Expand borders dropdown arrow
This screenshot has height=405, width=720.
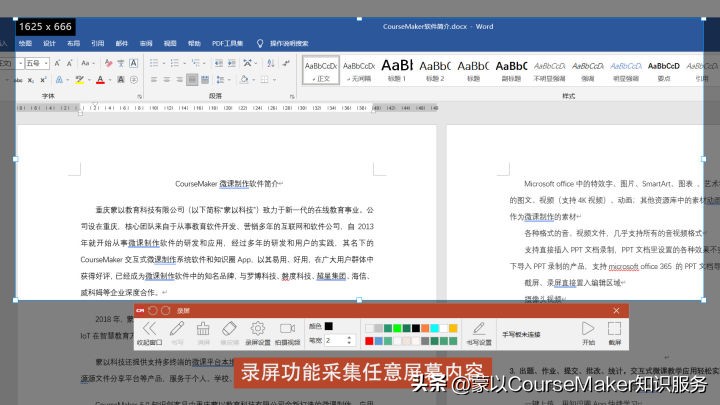coord(274,80)
